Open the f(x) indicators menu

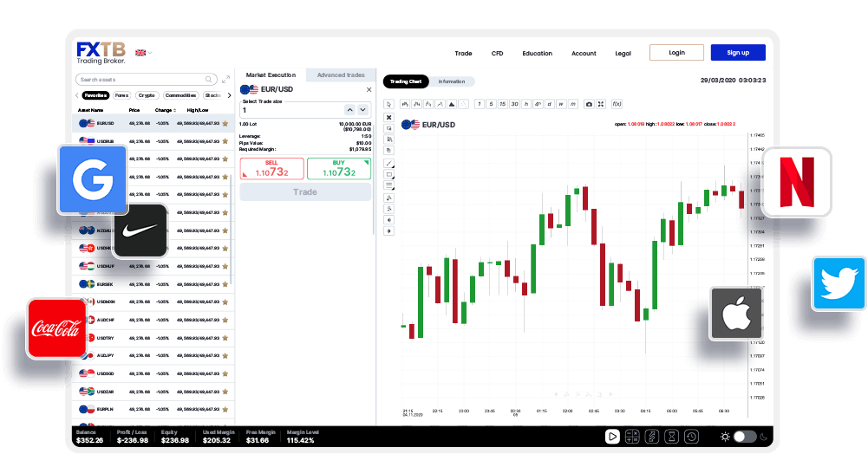click(x=617, y=104)
